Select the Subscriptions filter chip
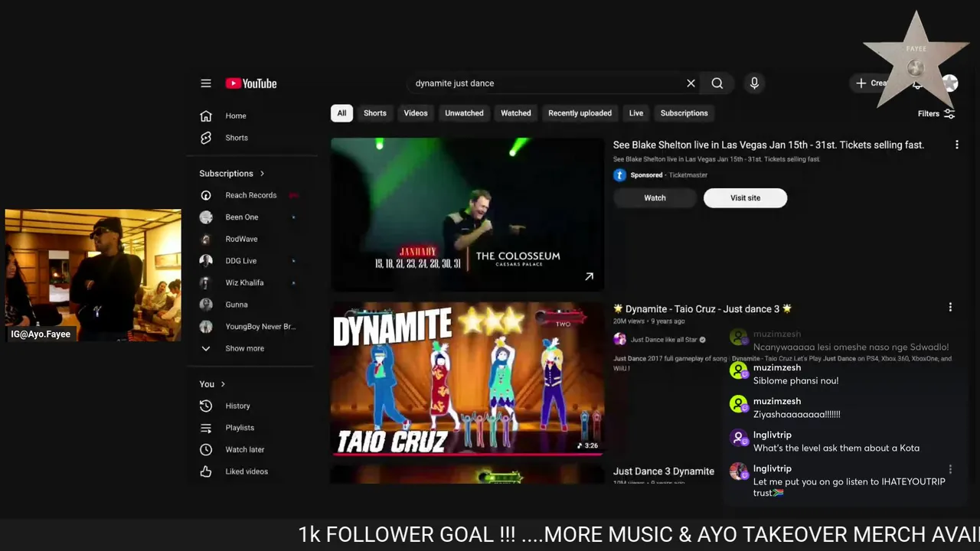This screenshot has width=980, height=551. (684, 113)
